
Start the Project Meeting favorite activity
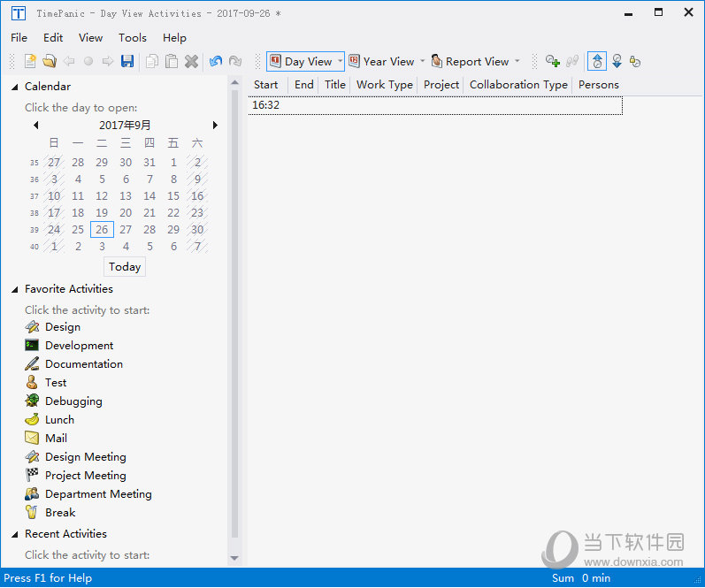point(75,475)
